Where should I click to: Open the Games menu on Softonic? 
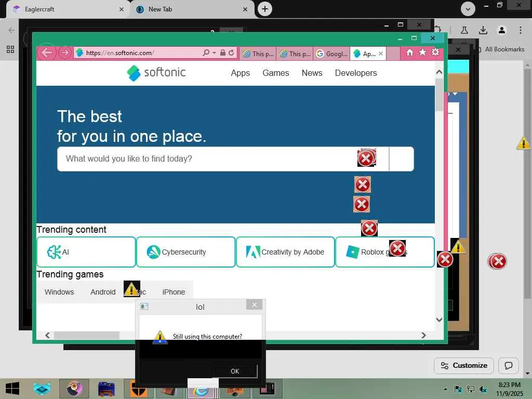pos(276,73)
